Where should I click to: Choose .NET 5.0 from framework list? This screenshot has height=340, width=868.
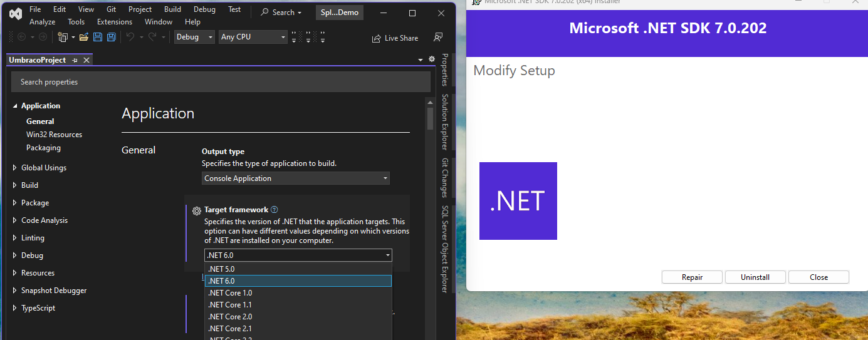point(298,269)
